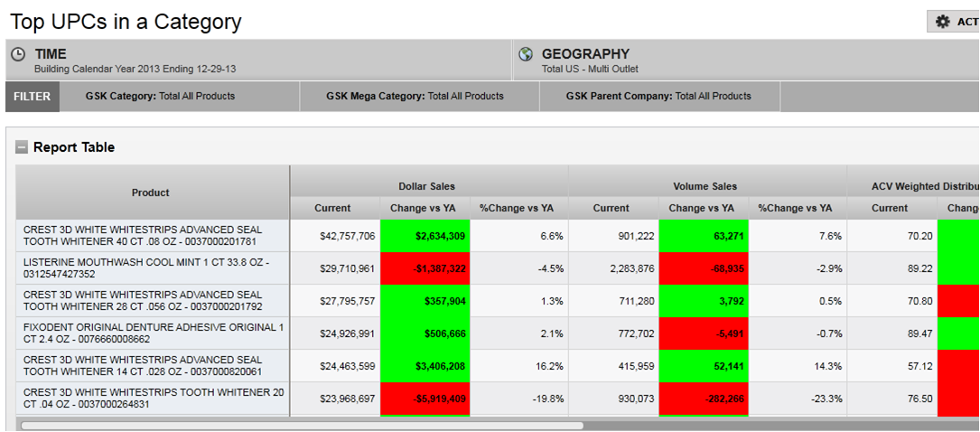Select the Building Calendar Year 2013 time period

(135, 69)
